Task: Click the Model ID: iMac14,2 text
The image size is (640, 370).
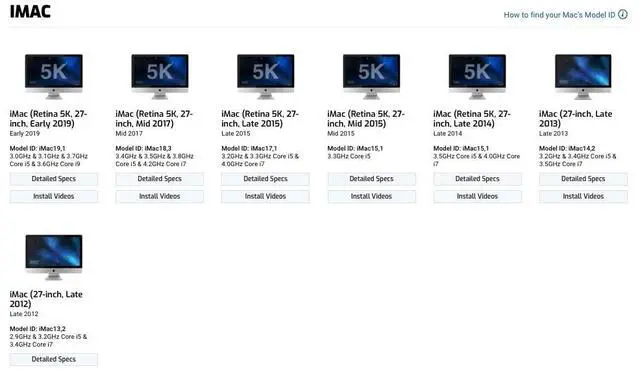Action: click(x=567, y=148)
